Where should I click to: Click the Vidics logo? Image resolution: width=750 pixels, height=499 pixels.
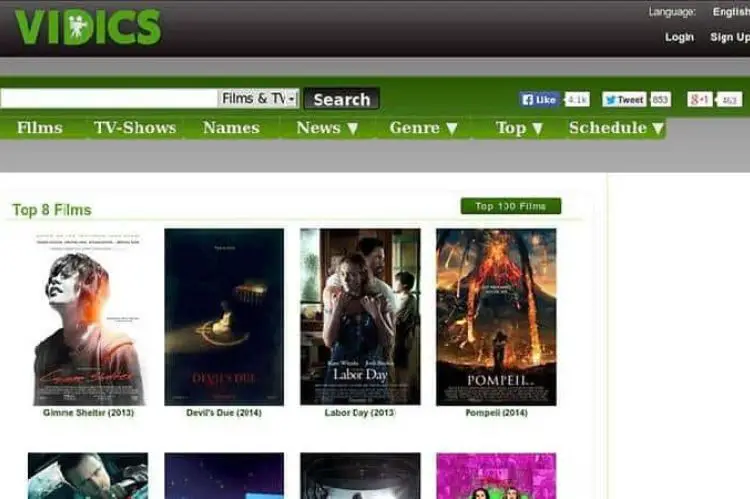[x=88, y=27]
